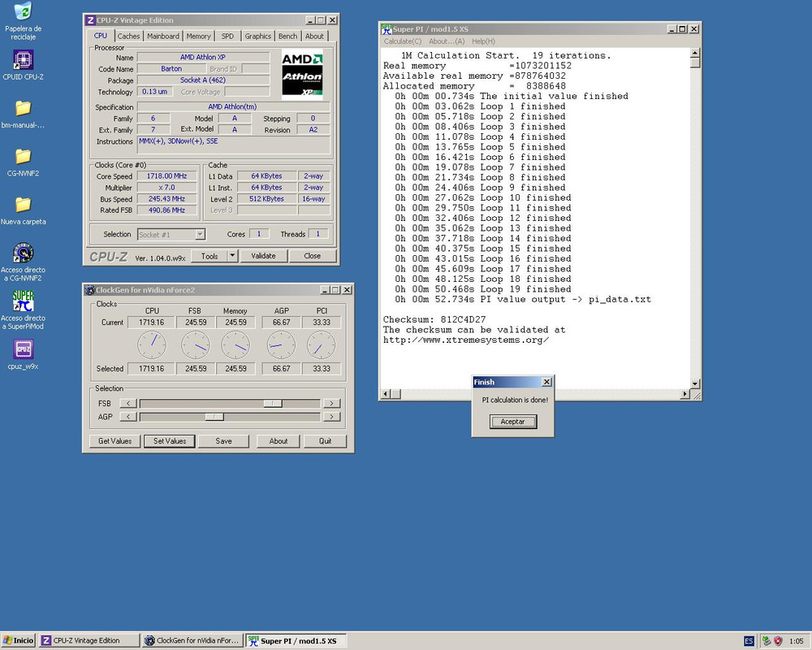The width and height of the screenshot is (812, 650).
Task: Switch to the Bench tab
Action: pyautogui.click(x=288, y=37)
